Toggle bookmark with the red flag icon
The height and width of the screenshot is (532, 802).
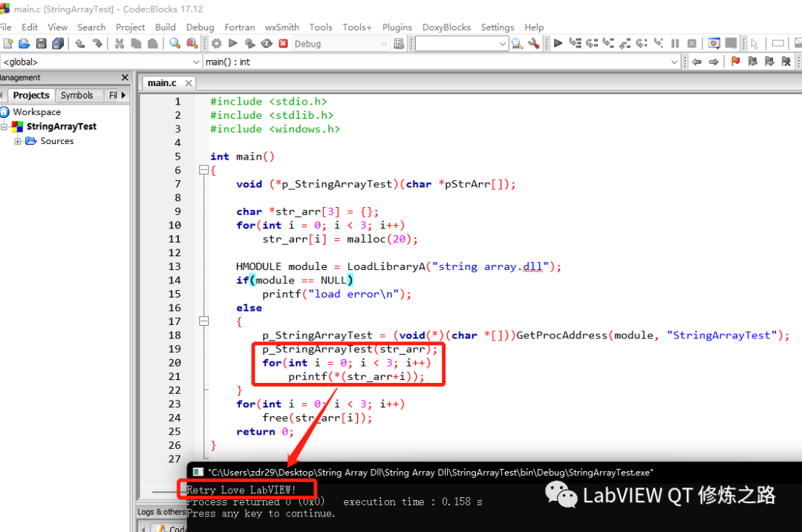pyautogui.click(x=735, y=62)
